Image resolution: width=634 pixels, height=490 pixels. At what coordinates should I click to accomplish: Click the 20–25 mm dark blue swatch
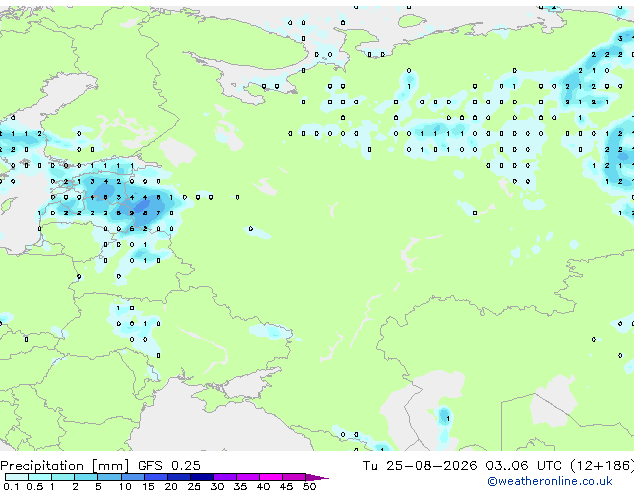178,477
